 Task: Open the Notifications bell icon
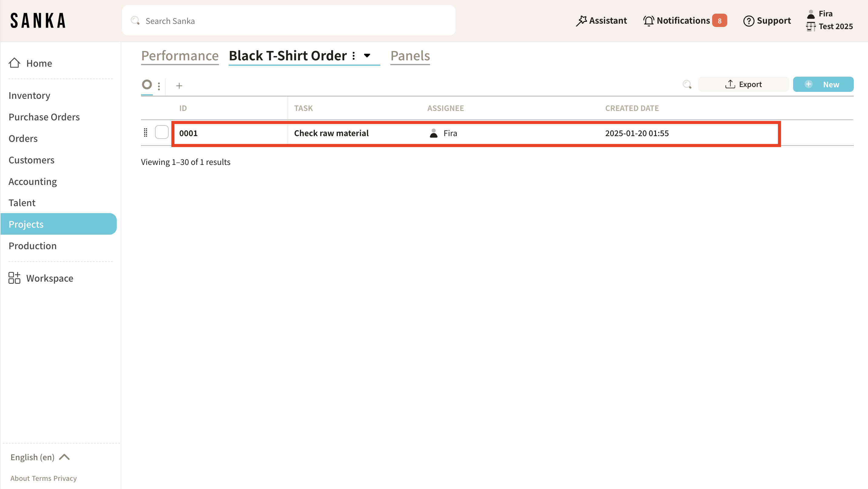tap(648, 21)
